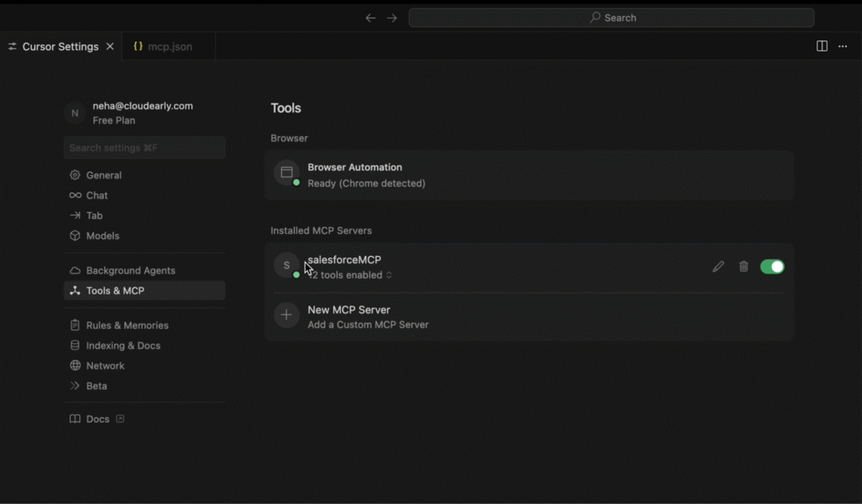The height and width of the screenshot is (504, 862).
Task: Click the plus icon for New MCP Server
Action: [x=286, y=316]
